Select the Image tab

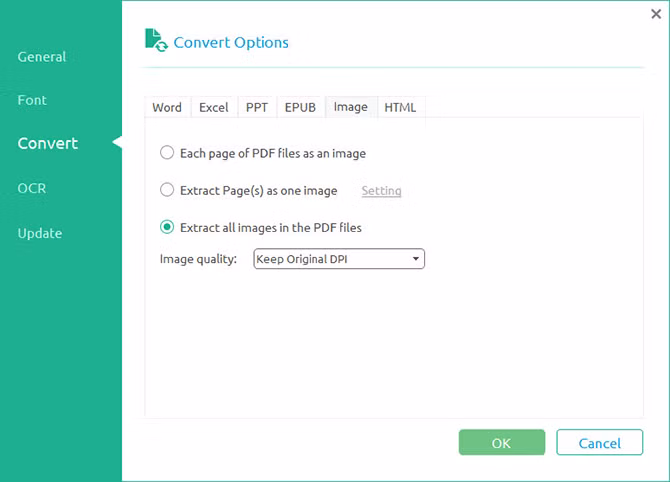tap(351, 107)
